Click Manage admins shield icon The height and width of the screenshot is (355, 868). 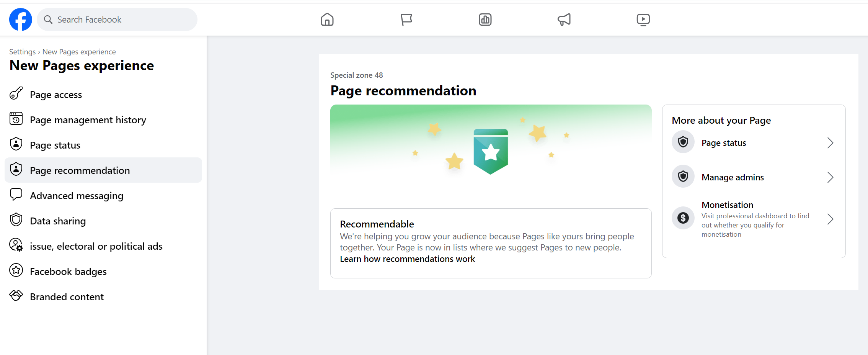click(x=683, y=177)
